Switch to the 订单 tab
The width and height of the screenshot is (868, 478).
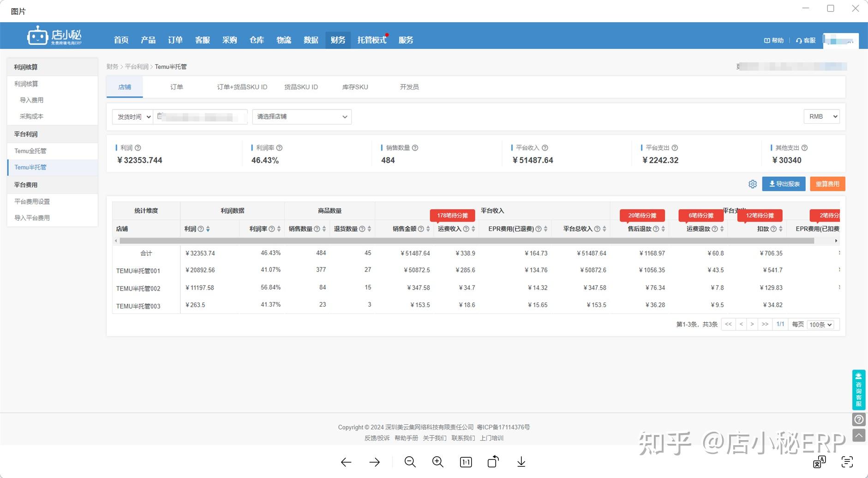(x=176, y=86)
